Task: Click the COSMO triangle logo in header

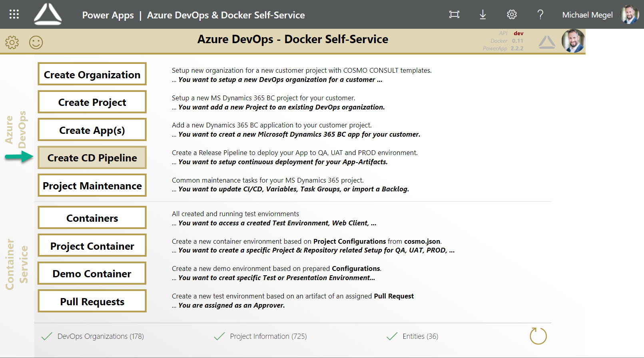Action: pos(48,14)
